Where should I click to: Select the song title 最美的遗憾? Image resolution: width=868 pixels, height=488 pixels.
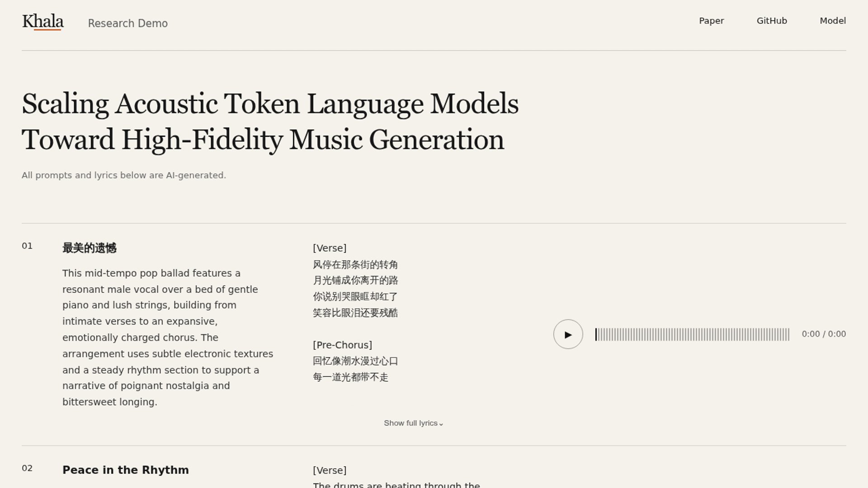pos(90,248)
